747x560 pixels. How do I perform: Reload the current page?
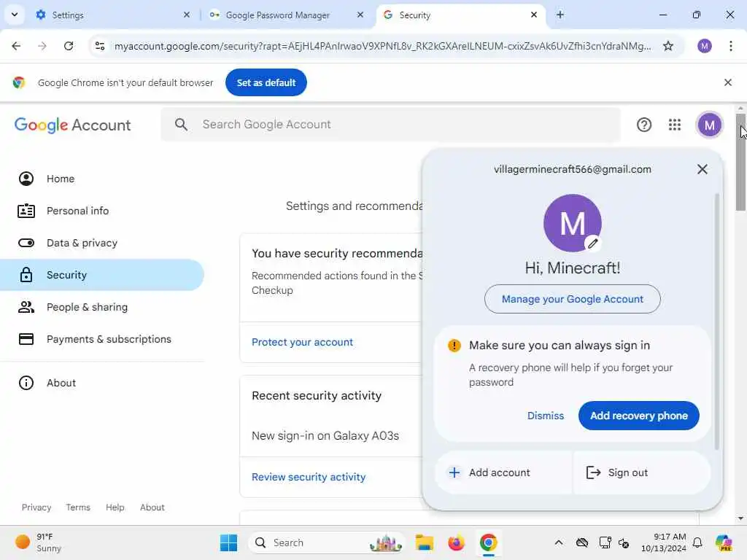pyautogui.click(x=69, y=46)
